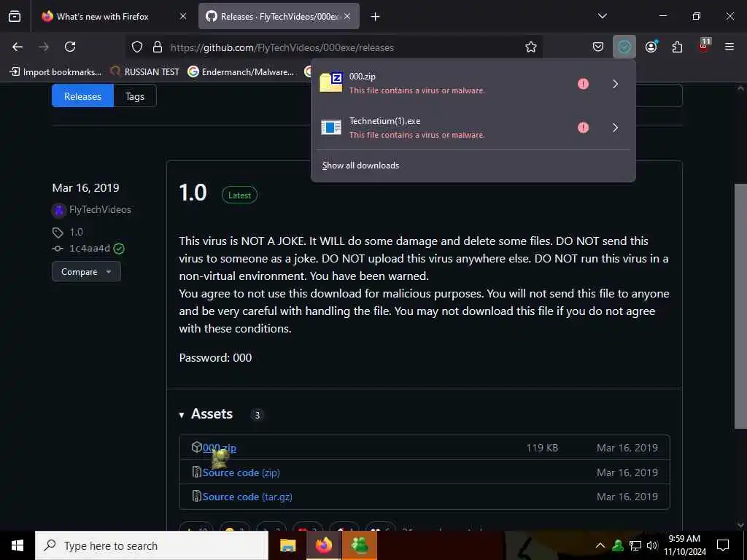Open tracking protection shield icon
This screenshot has height=560, width=747.
137,47
